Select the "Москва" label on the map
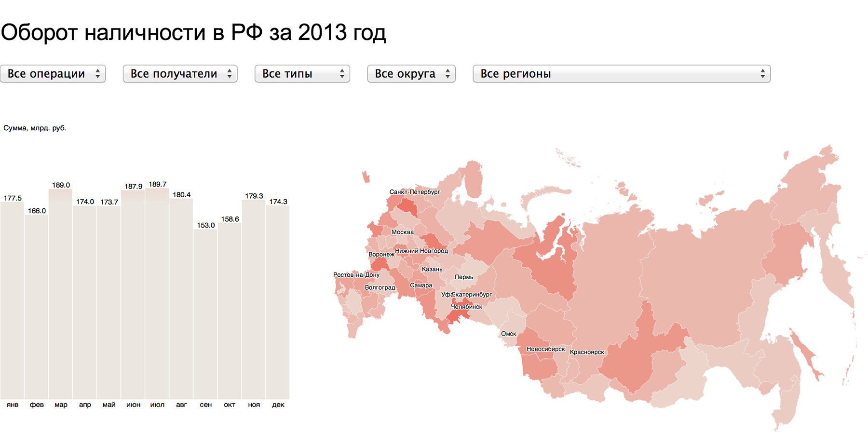 [x=403, y=232]
